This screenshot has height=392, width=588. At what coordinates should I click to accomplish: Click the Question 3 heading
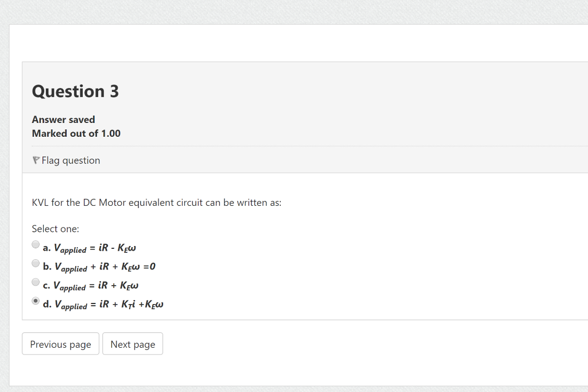click(75, 91)
